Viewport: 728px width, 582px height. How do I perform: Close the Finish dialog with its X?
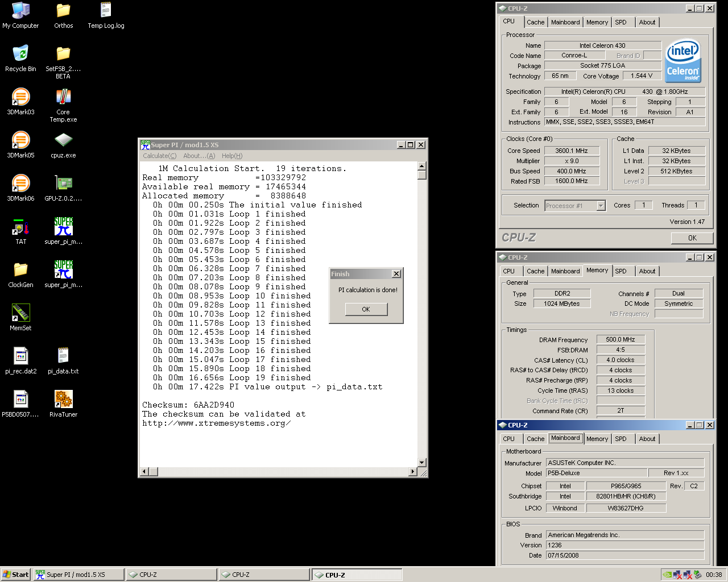coord(396,274)
